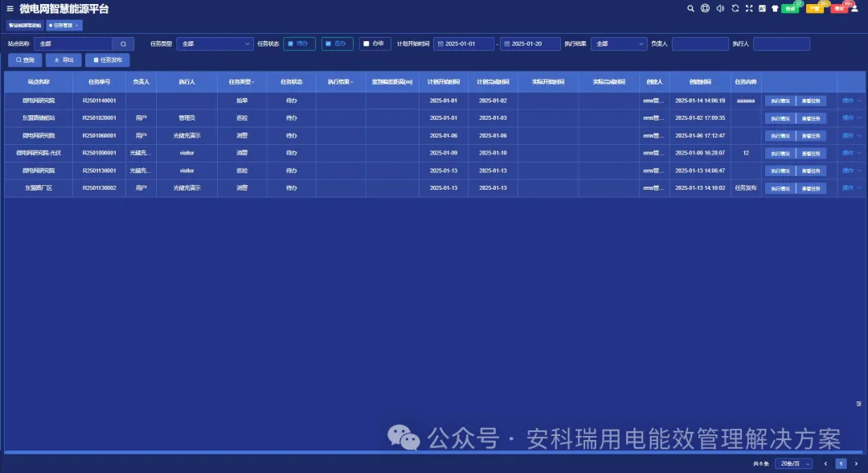The width and height of the screenshot is (868, 473).
Task: Click 查看任务 for task R2501130002
Action: (811, 188)
